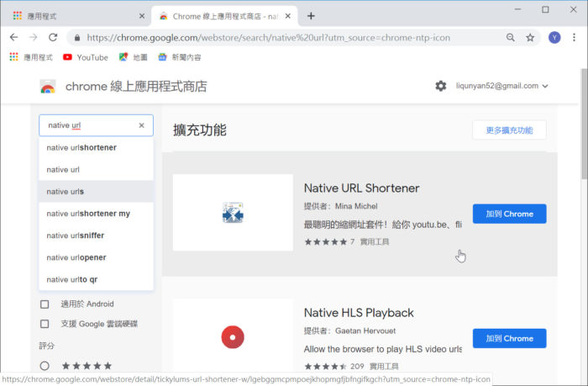Click the address bar URL
Image resolution: width=588 pixels, height=386 pixels.
[x=269, y=38]
